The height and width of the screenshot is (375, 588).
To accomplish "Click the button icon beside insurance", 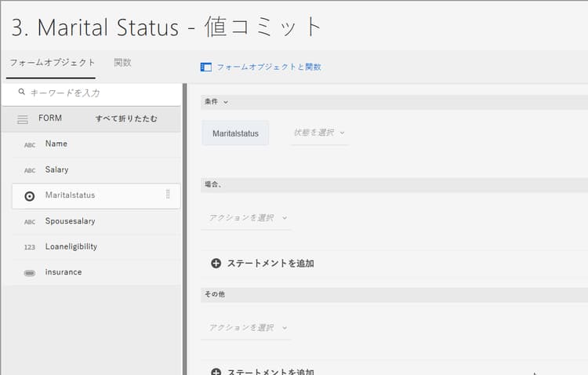I will click(30, 273).
